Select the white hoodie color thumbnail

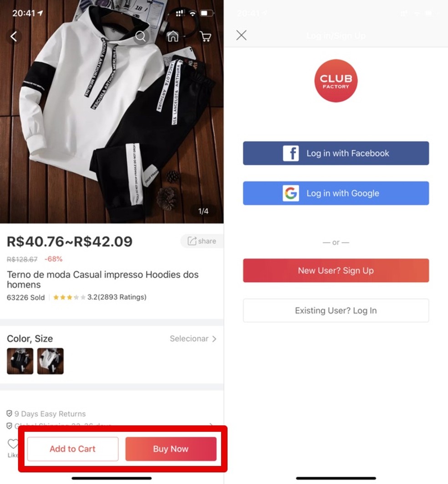click(50, 361)
